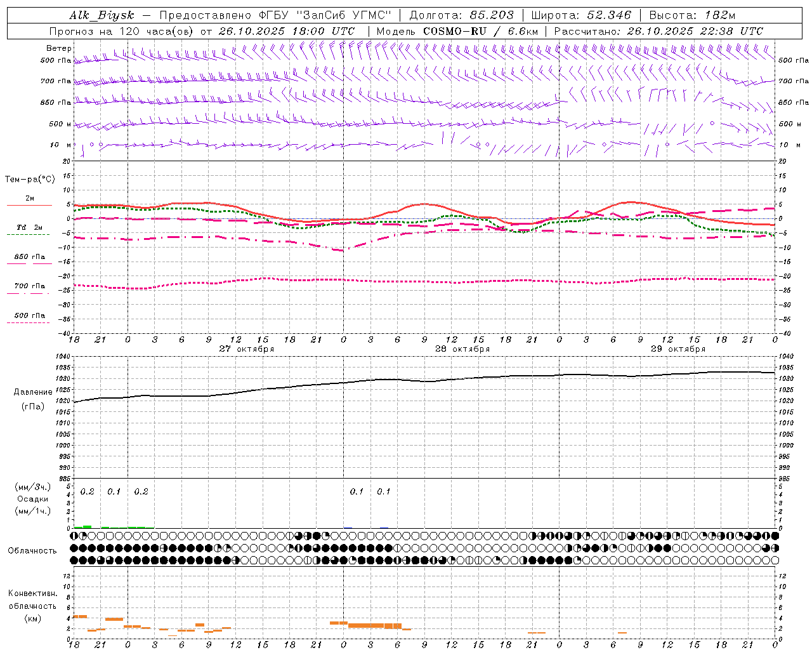Click the dotted line sample under temperature '500 гПа'
812x650 pixels.
point(29,323)
